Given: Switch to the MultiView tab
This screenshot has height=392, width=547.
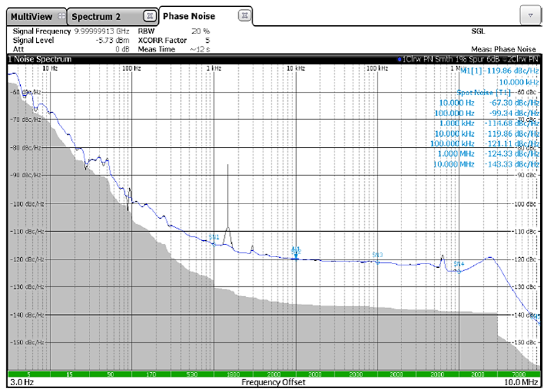Looking at the screenshot, I should pos(32,16).
